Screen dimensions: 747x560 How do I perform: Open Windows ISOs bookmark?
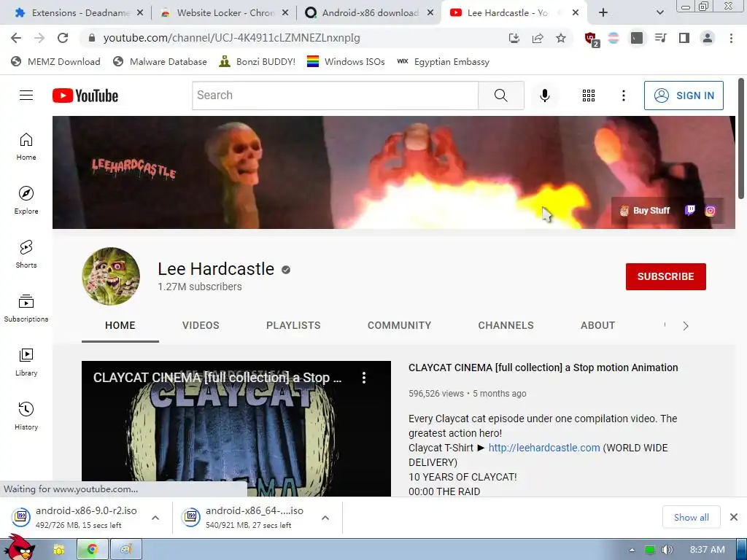click(346, 61)
